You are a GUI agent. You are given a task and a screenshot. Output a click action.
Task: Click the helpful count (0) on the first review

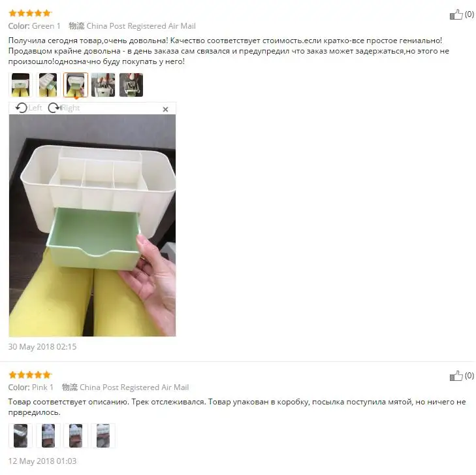469,14
